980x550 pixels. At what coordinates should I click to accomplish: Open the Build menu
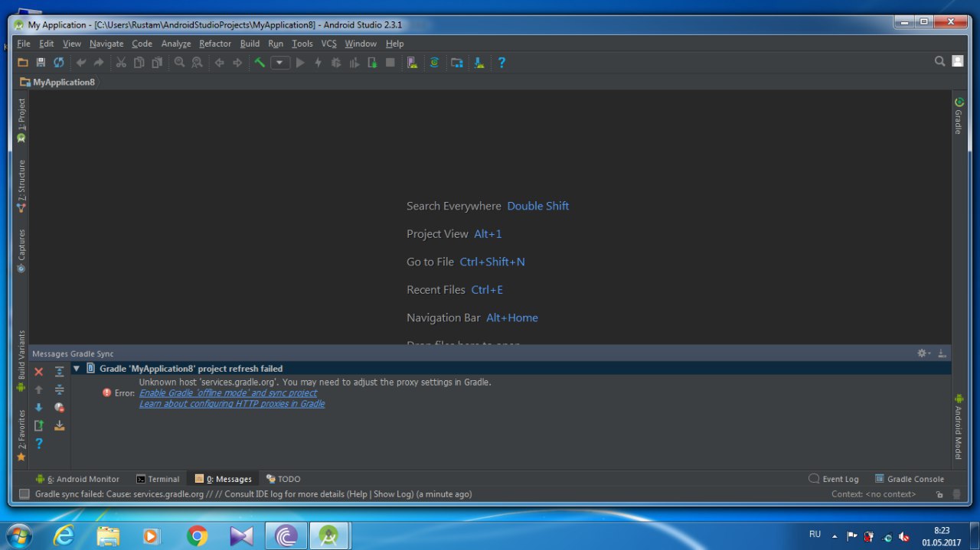coord(250,44)
